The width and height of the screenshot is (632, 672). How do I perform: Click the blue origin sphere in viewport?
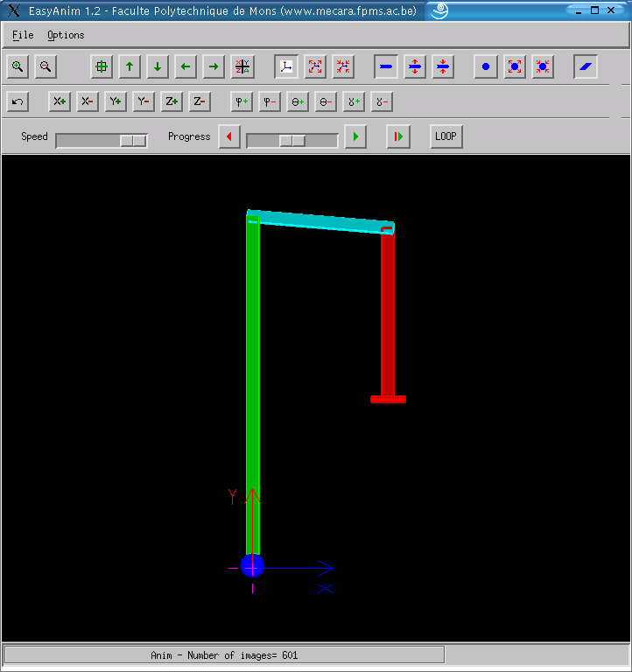click(252, 566)
